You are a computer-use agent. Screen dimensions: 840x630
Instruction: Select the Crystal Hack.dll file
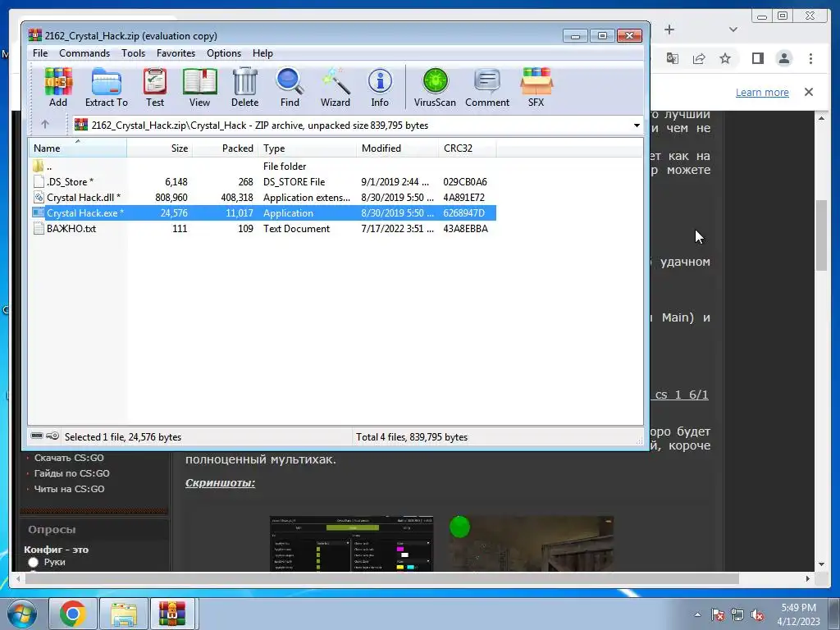point(262,197)
